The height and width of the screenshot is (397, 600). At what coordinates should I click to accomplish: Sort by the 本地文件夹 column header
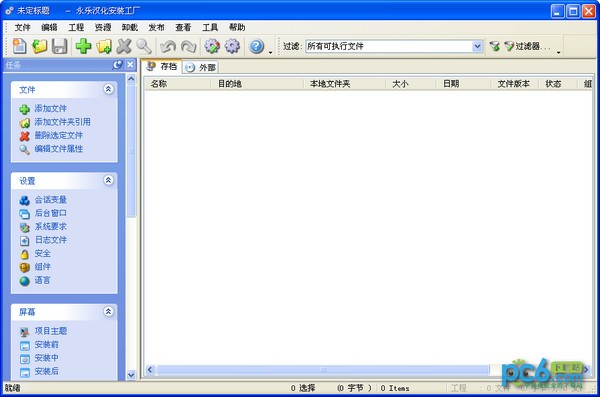(345, 84)
